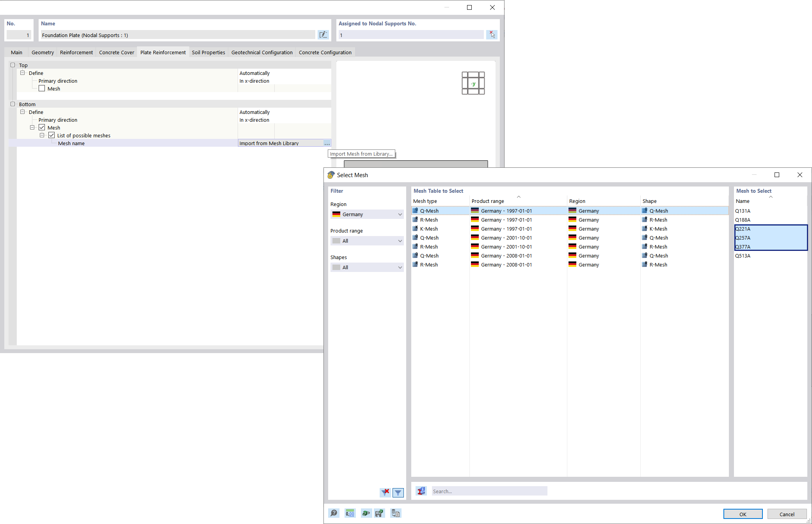This screenshot has height=524, width=812.
Task: Click into the Search input field
Action: pos(489,491)
